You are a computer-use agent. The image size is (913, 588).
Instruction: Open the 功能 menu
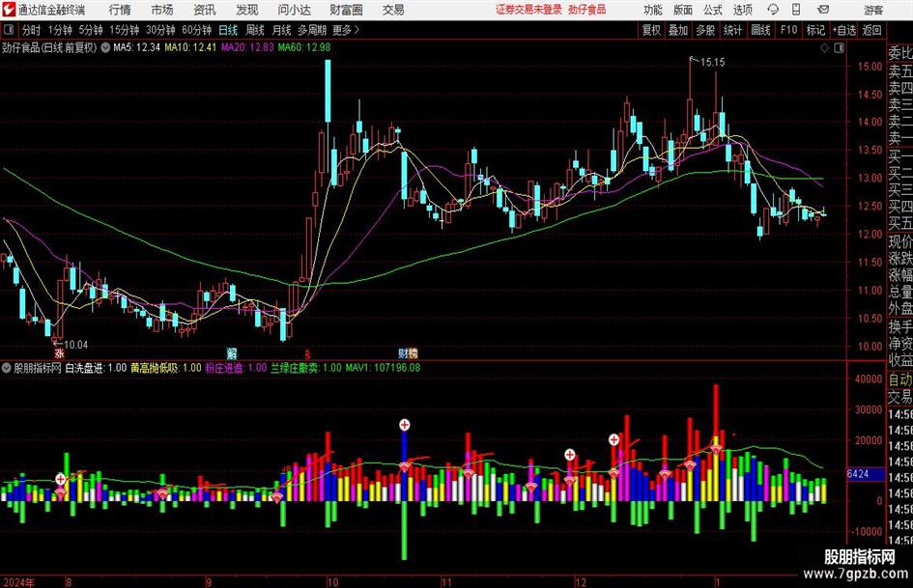click(x=653, y=10)
